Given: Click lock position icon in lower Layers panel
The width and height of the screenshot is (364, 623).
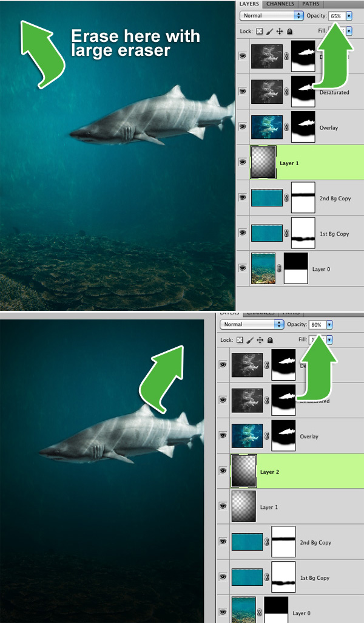Looking at the screenshot, I should click(x=261, y=340).
